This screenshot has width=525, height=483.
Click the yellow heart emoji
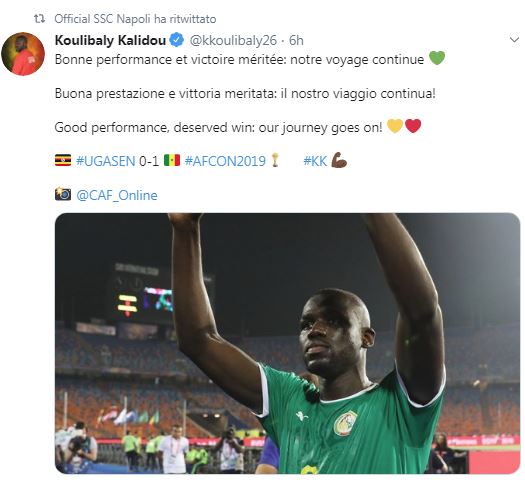395,126
